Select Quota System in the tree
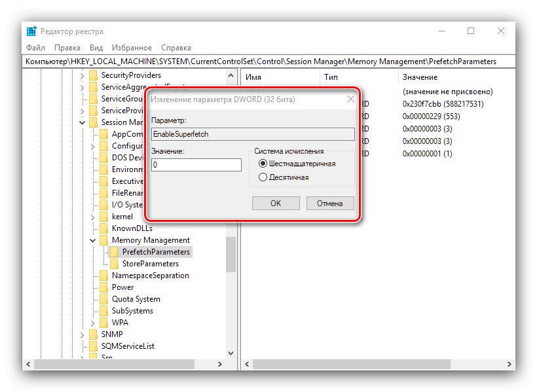Viewport: 537px width, 392px height. tap(136, 299)
